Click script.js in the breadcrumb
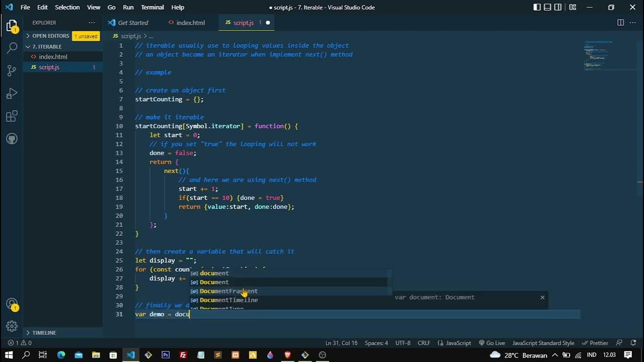644x362 pixels. 131,36
